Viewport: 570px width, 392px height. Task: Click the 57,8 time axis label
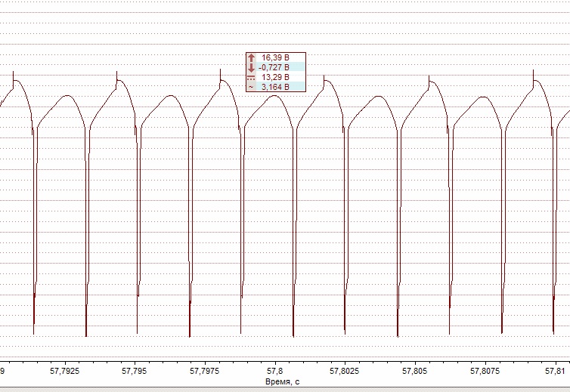[275, 372]
